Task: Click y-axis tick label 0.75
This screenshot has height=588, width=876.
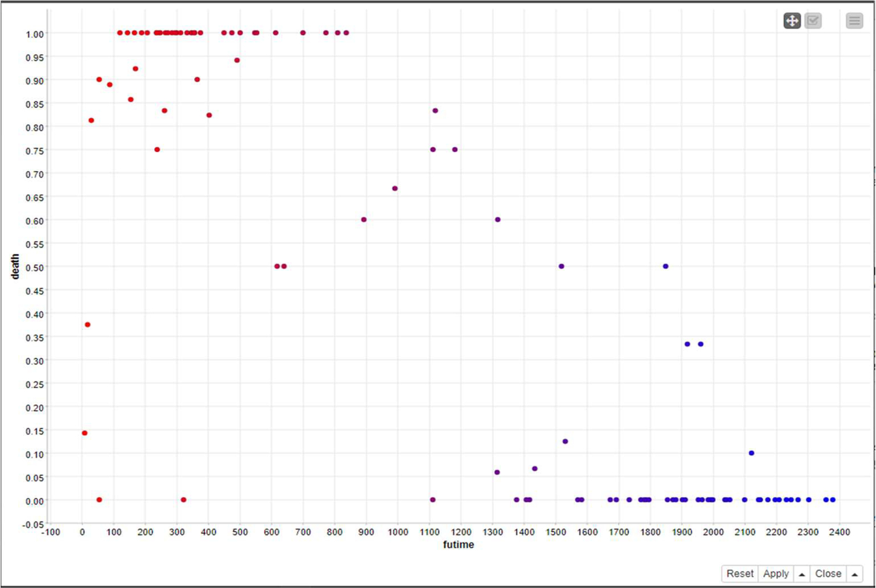Action: point(35,151)
